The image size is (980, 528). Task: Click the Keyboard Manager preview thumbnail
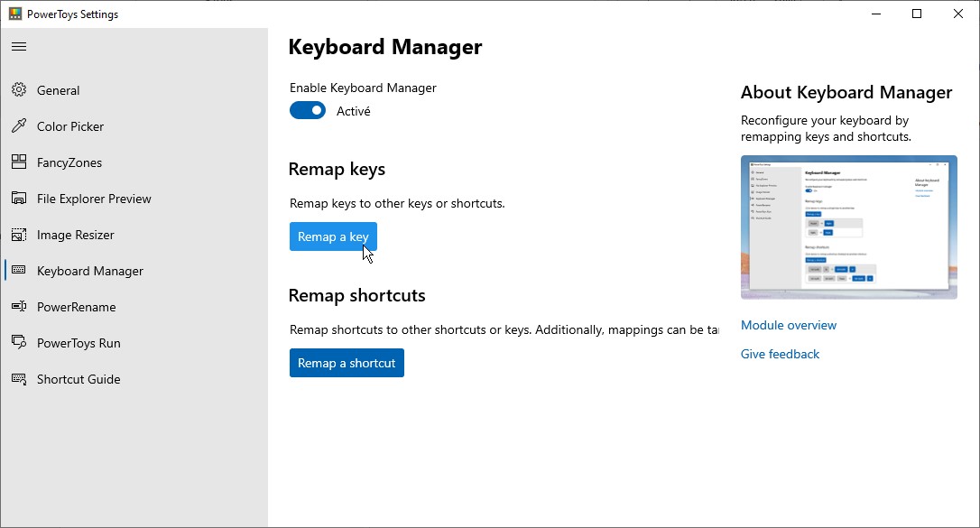click(848, 227)
